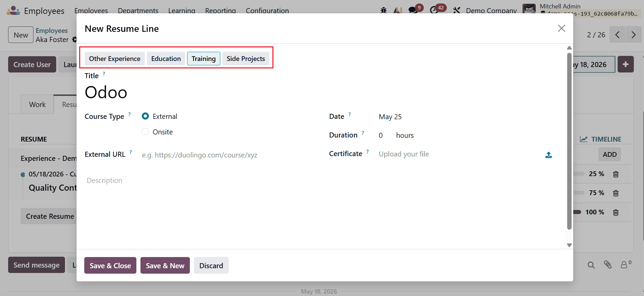Choose External course type

(x=146, y=116)
